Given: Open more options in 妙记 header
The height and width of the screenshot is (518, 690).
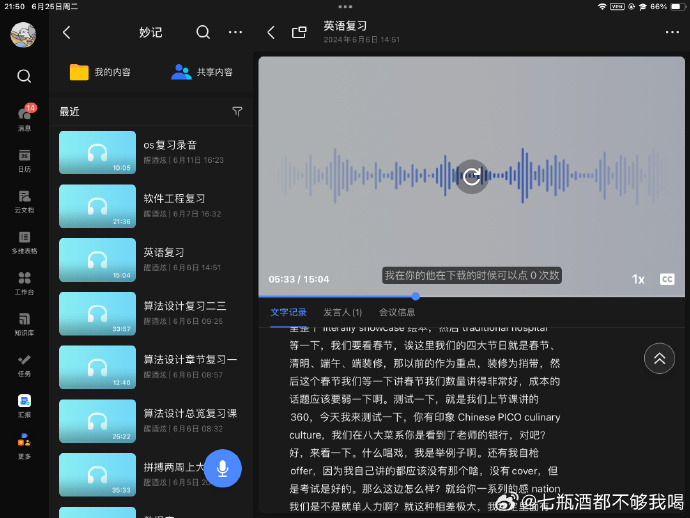Looking at the screenshot, I should click(x=235, y=32).
